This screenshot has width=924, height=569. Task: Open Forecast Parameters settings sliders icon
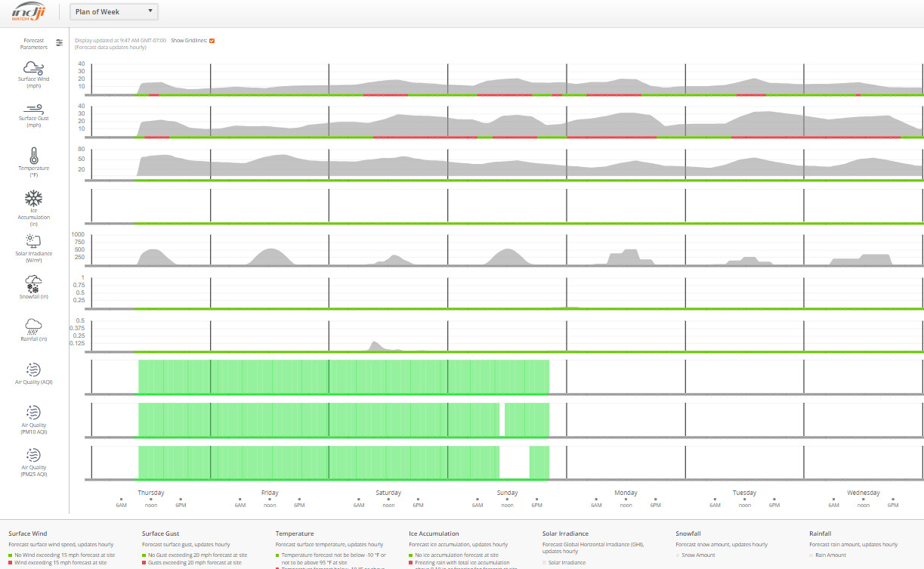tap(60, 43)
